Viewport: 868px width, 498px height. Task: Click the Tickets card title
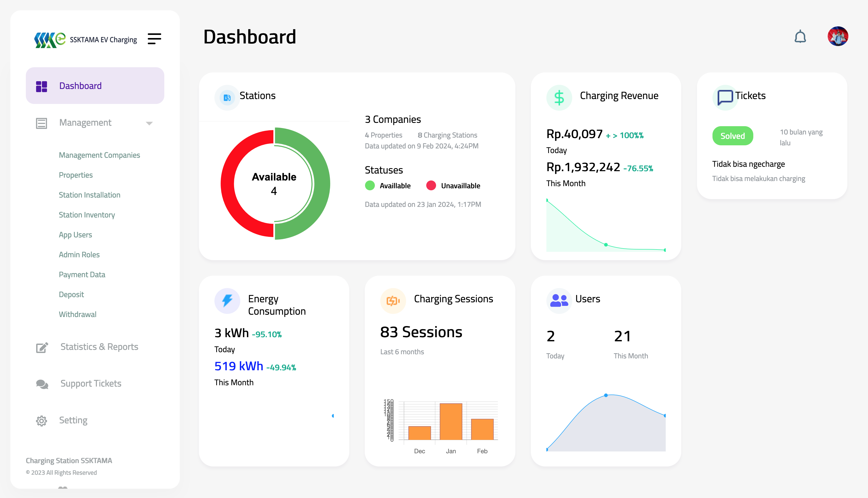click(x=750, y=95)
